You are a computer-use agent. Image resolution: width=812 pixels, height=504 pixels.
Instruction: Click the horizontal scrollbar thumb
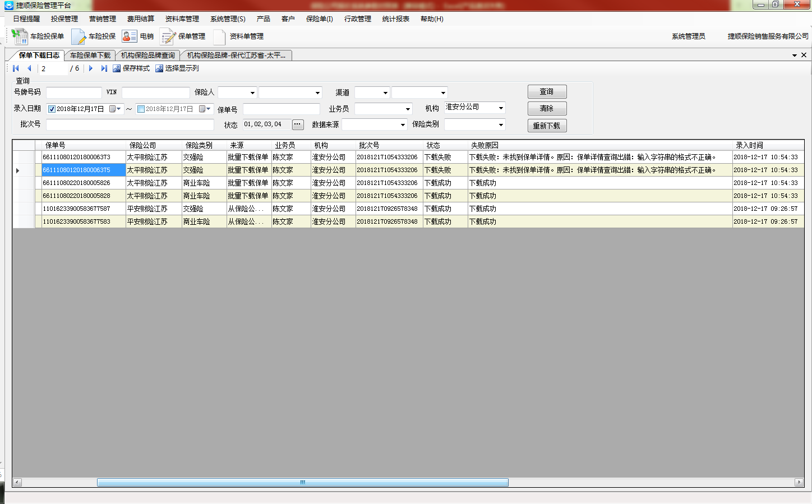303,482
